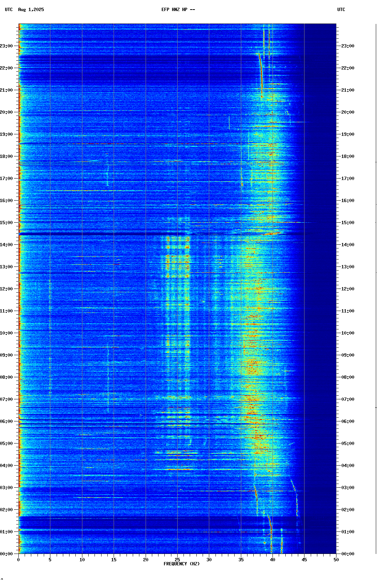Click '09:00' on the left time axis
The width and height of the screenshot is (392, 583).
[6, 355]
